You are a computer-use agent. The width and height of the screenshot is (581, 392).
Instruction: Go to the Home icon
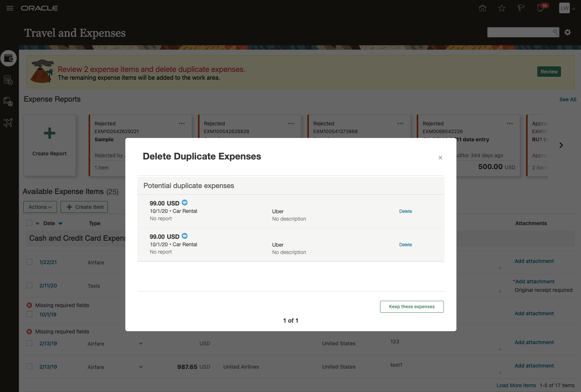pos(482,8)
